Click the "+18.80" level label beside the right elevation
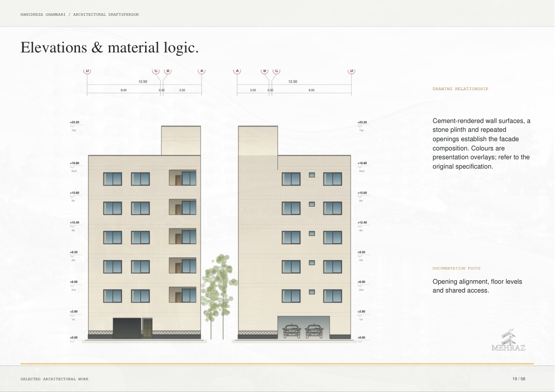 click(x=362, y=164)
